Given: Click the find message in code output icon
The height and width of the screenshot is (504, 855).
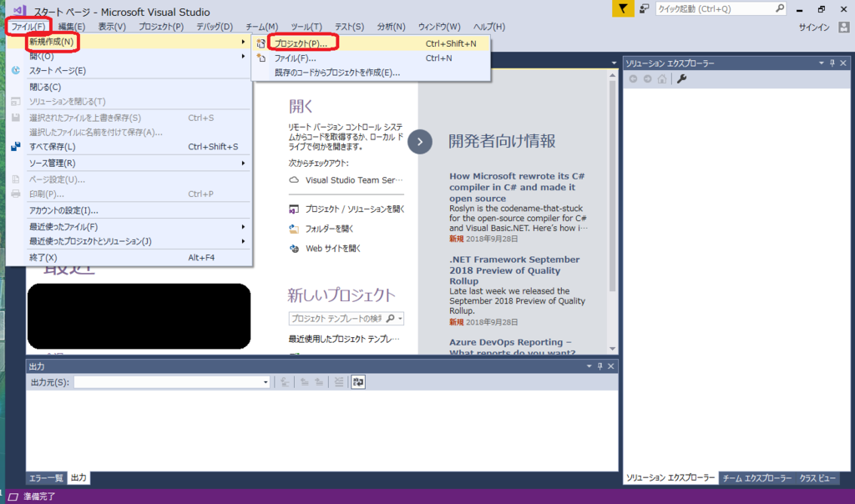Looking at the screenshot, I should (285, 382).
